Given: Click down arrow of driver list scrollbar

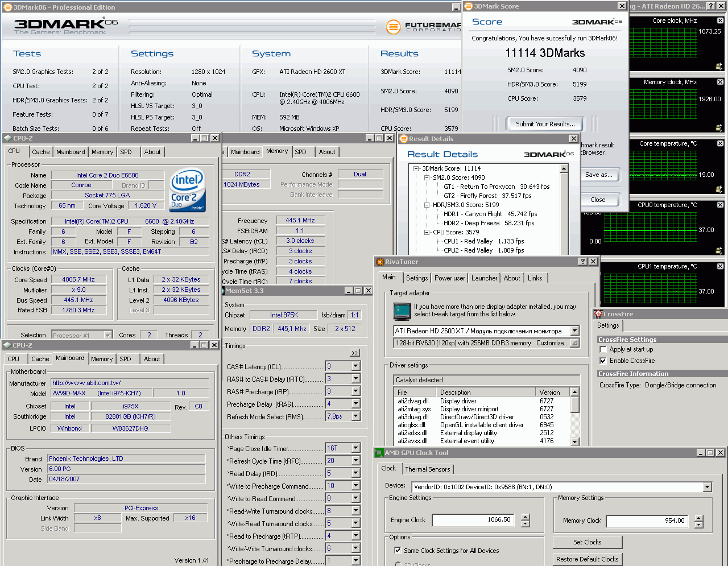Looking at the screenshot, I should click(575, 441).
